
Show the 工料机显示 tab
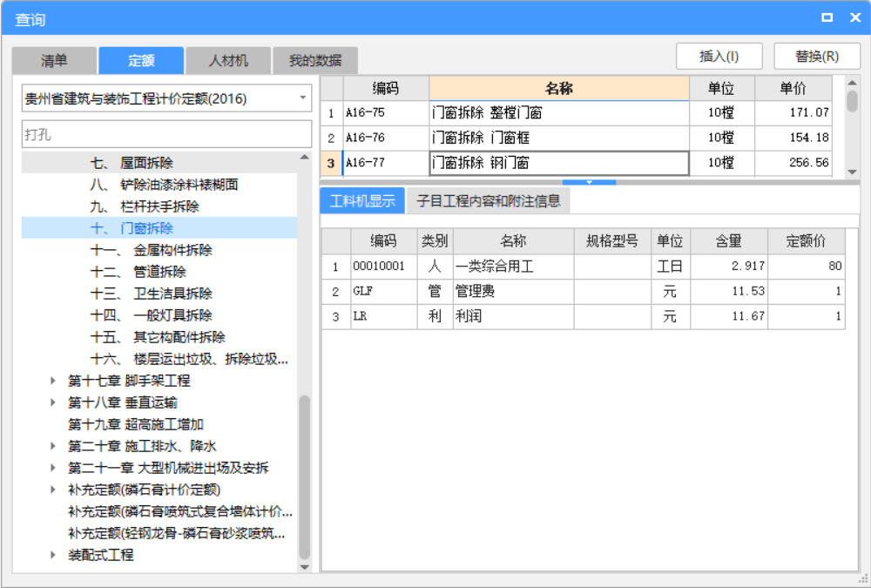362,200
